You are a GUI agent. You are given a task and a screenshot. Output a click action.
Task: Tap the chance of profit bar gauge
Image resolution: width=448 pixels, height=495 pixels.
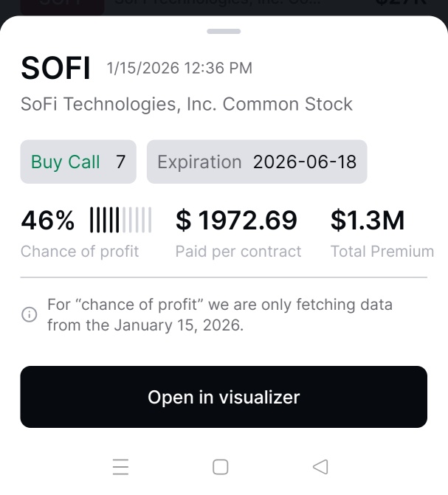pos(121,220)
